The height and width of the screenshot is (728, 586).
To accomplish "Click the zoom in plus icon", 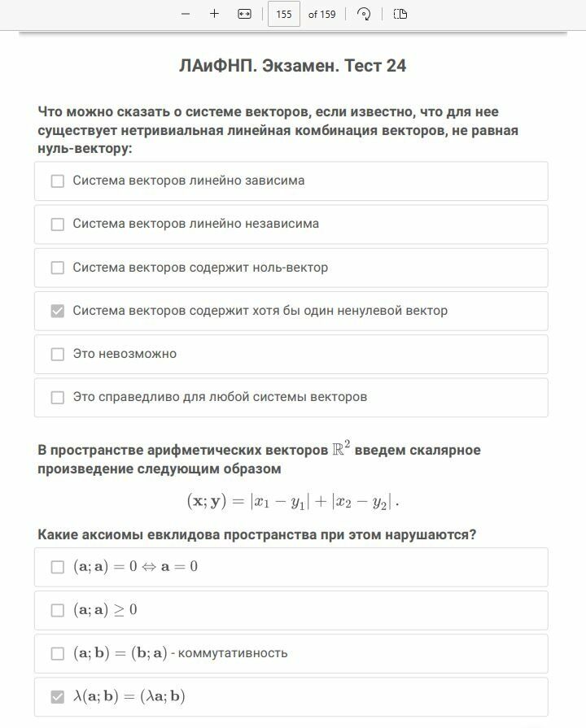I will (x=214, y=14).
